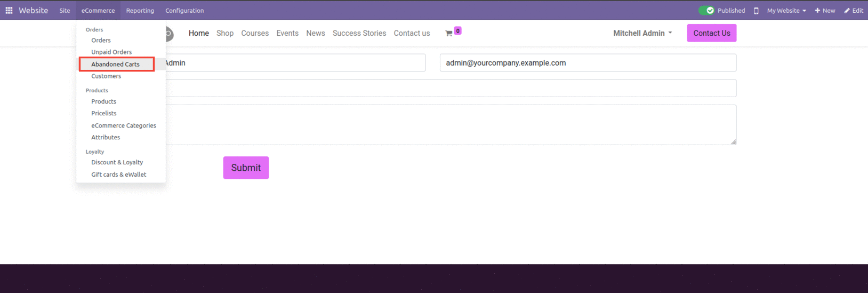Click the large message textarea
Image resolution: width=868 pixels, height=293 pixels.
click(x=451, y=125)
